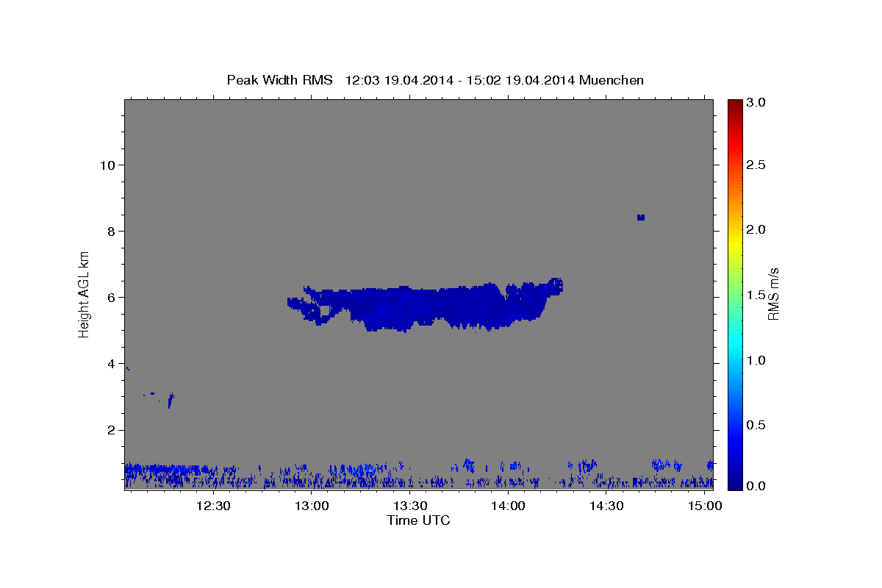
Task: Click the 'RMS m/s' colorbar label
Action: coord(773,293)
